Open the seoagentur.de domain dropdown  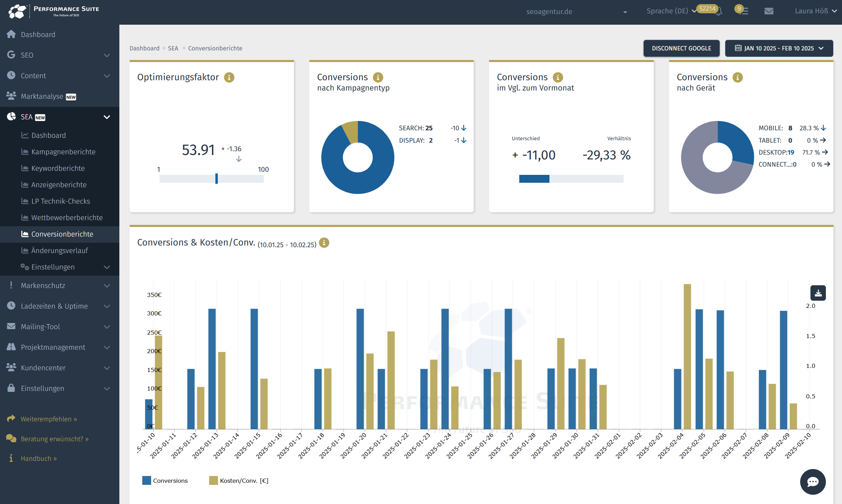tap(576, 12)
